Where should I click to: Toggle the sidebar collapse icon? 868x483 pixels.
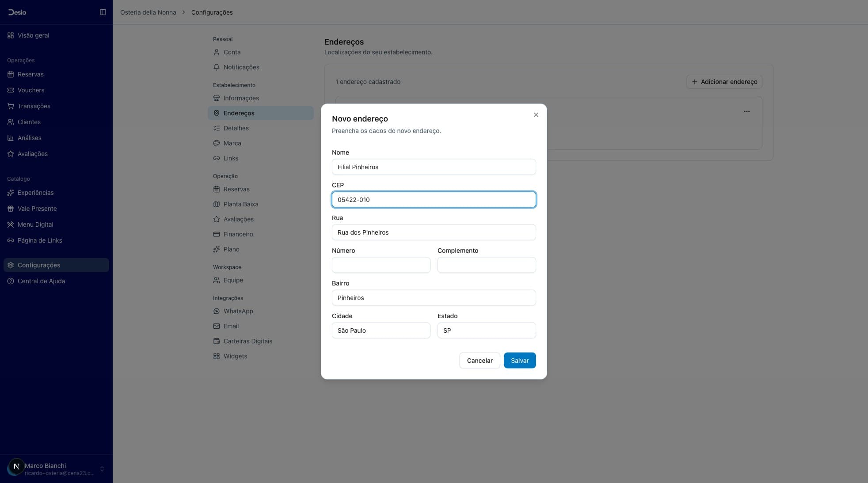103,12
